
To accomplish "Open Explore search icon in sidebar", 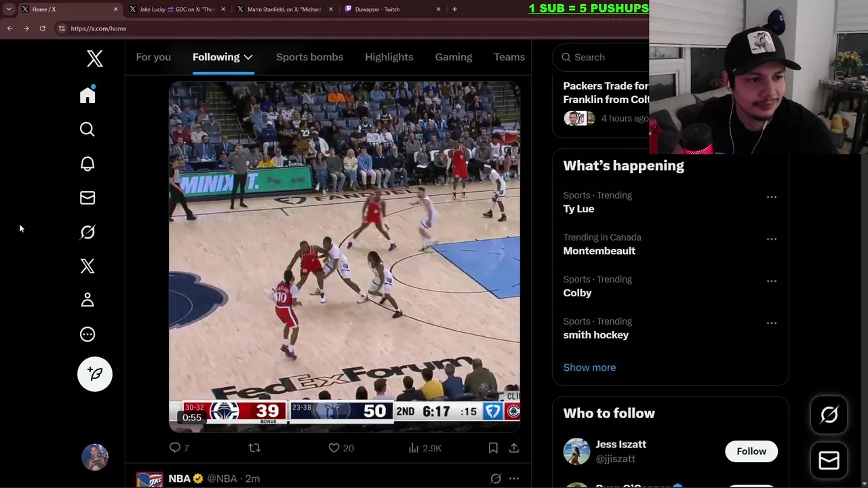I will click(x=87, y=129).
